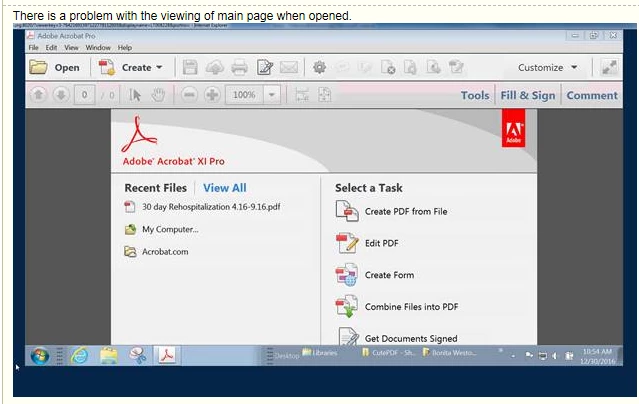Open the CutePDF taskbar item

click(388, 353)
